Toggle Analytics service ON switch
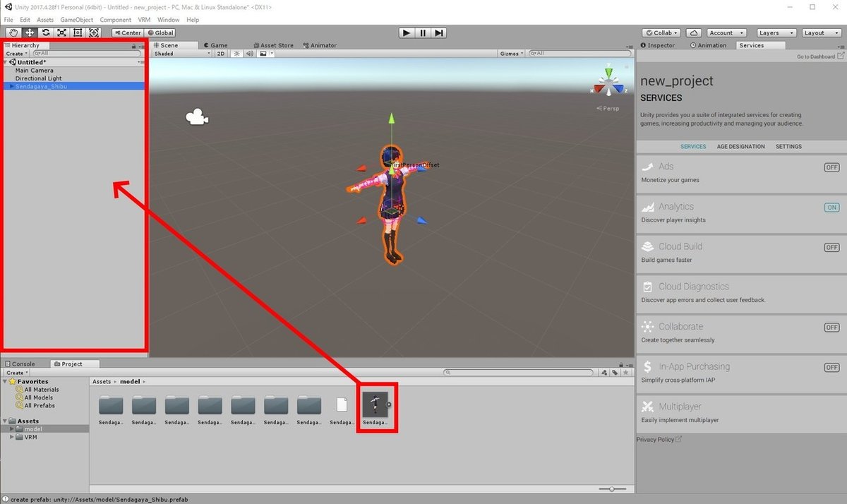The height and width of the screenshot is (504, 847). tap(831, 208)
